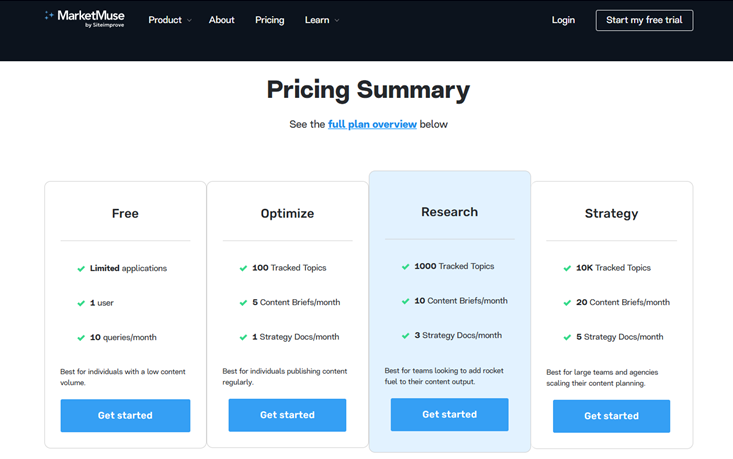
Task: Expand the Product dropdown menu
Action: pyautogui.click(x=169, y=20)
